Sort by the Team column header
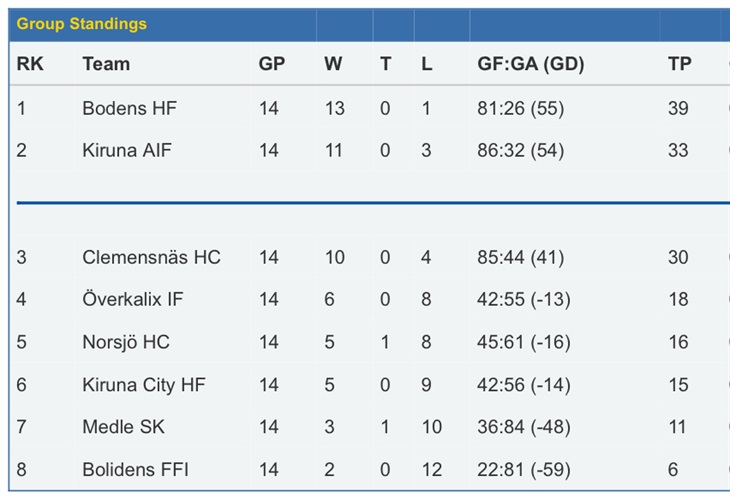This screenshot has height=500, width=730. tap(106, 64)
